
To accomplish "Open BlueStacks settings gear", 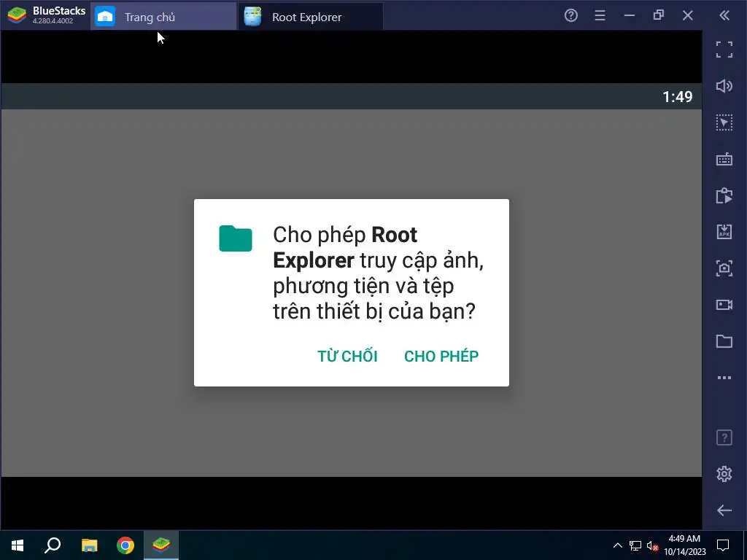I will click(724, 474).
